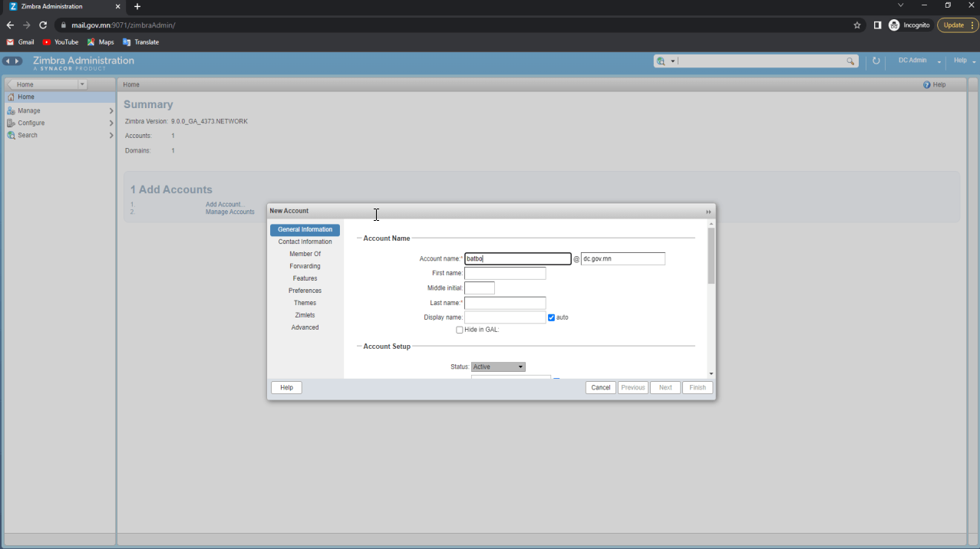Reload the page with browser reload icon

tap(43, 25)
